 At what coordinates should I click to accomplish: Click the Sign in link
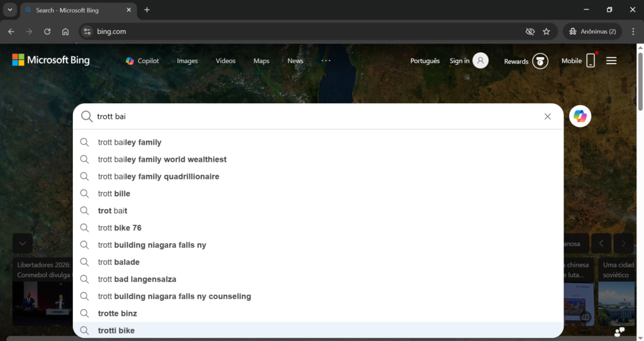459,61
